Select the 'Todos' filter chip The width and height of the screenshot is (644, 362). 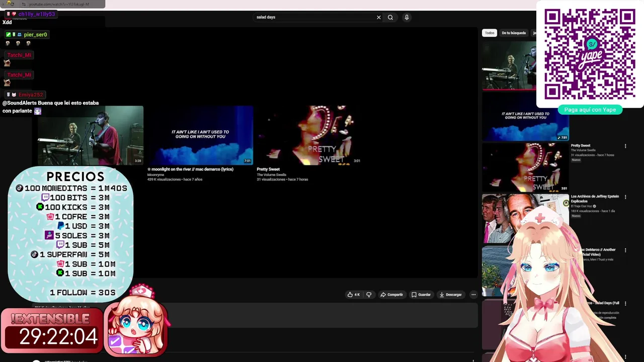coord(490,33)
